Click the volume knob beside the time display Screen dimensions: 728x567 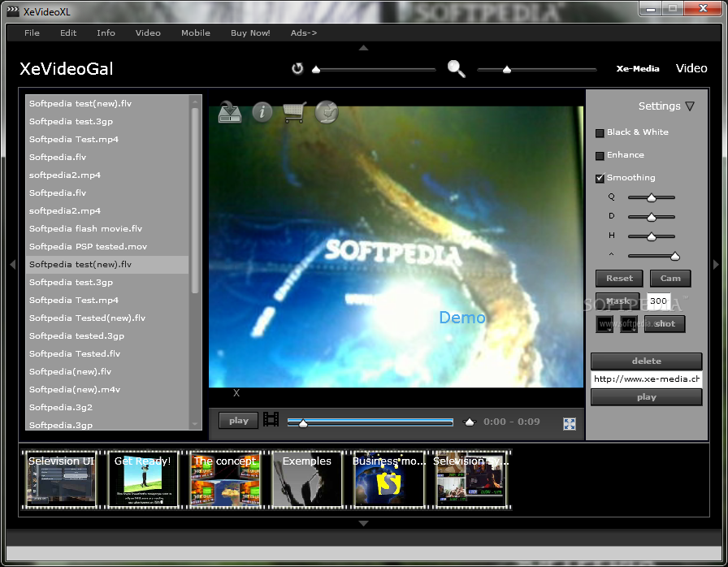470,422
